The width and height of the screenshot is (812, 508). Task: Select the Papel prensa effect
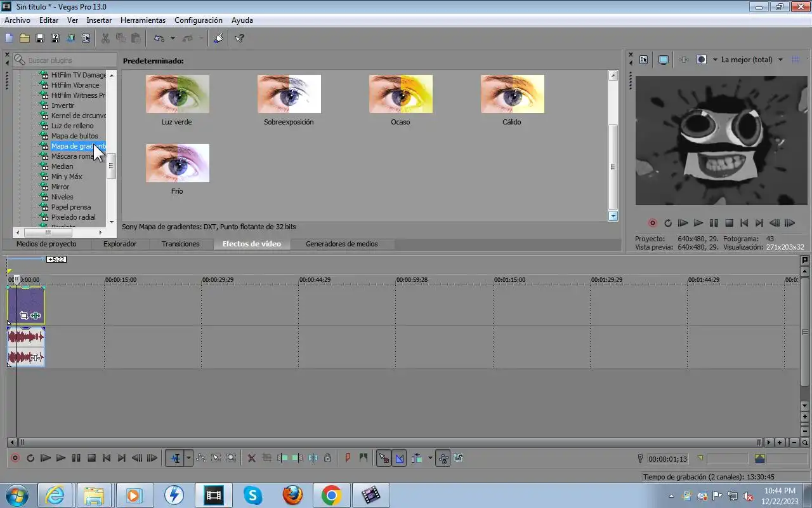[71, 207]
